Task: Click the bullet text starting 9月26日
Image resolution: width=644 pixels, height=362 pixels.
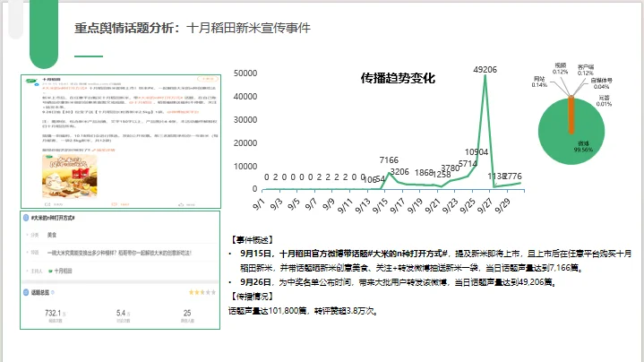Action: 399,282
